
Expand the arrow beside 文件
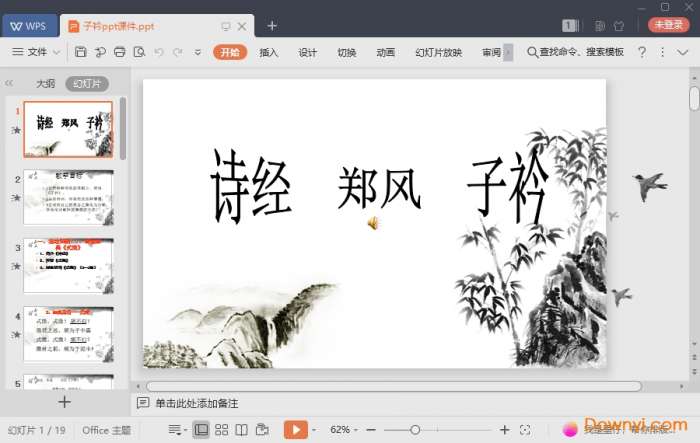click(57, 52)
